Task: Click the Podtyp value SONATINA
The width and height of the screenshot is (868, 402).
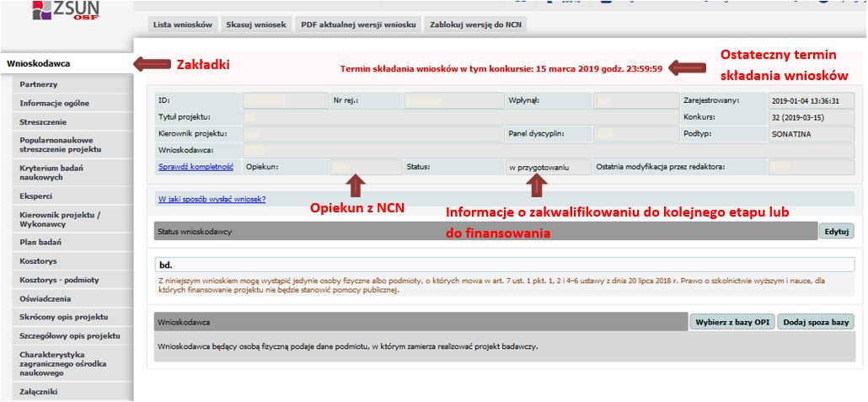Action: tap(811, 134)
